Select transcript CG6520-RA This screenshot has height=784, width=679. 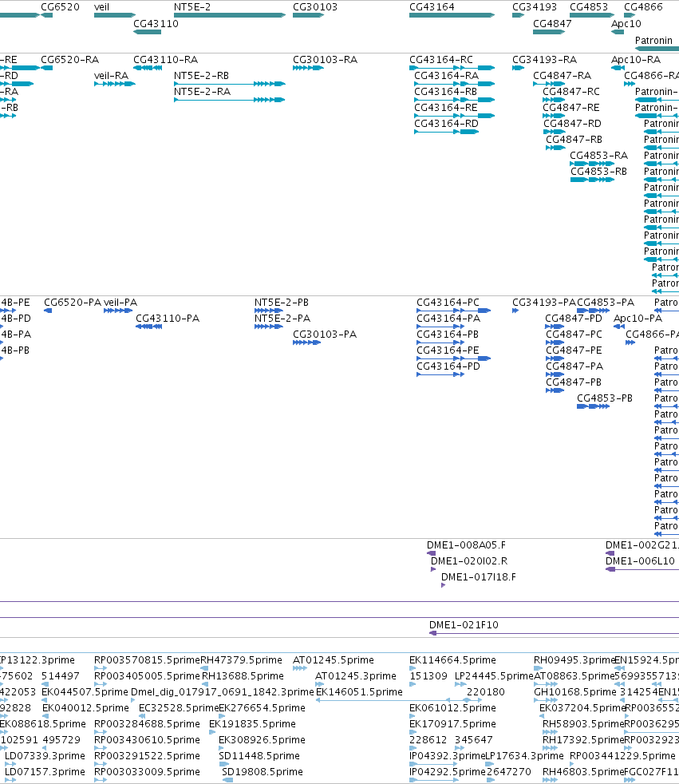(70, 60)
